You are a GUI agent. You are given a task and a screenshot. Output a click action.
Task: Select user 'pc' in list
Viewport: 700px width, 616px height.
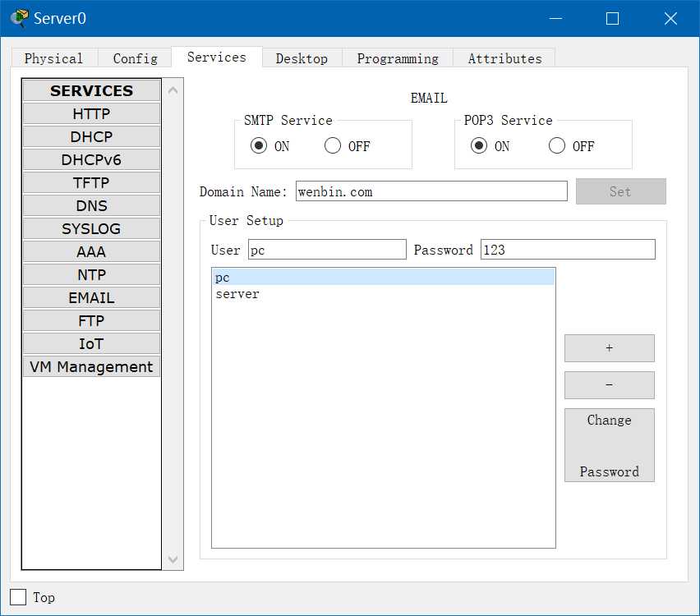click(384, 278)
